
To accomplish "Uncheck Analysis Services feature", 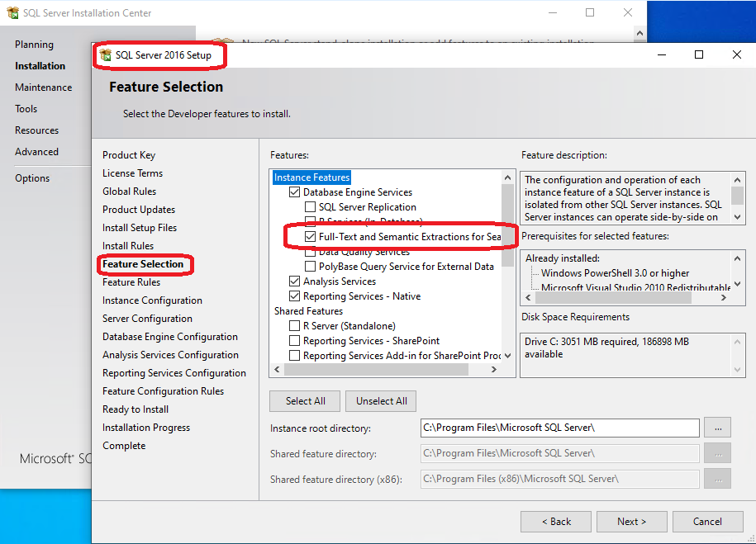I will (x=295, y=281).
